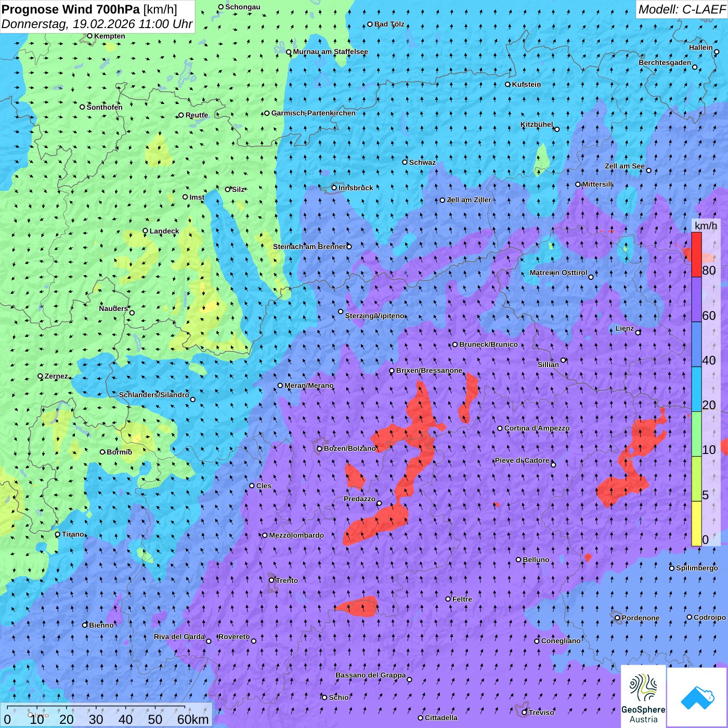The image size is (728, 728).
Task: Click the 'Steinach am Brenner' label
Action: click(309, 246)
